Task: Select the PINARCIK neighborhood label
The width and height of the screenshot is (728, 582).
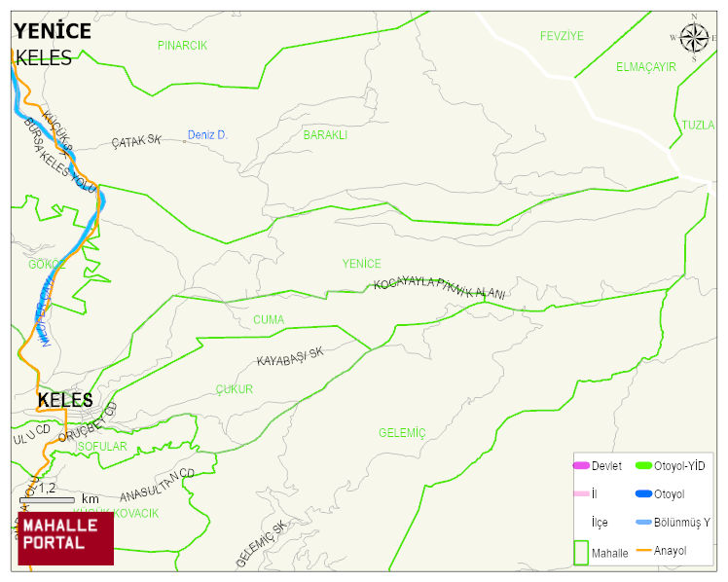Action: click(x=182, y=46)
